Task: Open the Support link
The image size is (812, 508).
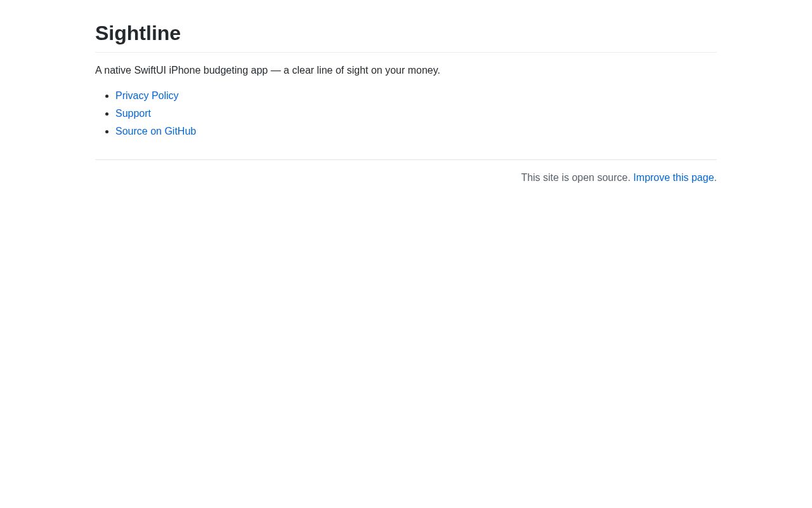Action: click(x=133, y=114)
